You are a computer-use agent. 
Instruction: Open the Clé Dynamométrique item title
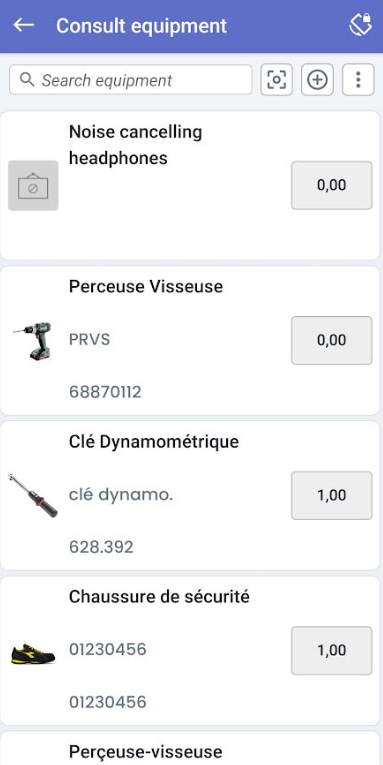point(154,442)
